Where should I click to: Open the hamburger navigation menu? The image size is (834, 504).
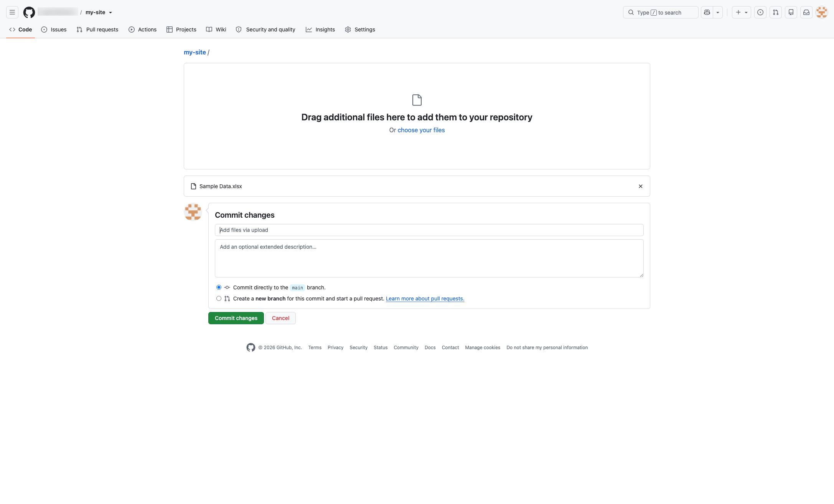[x=12, y=12]
